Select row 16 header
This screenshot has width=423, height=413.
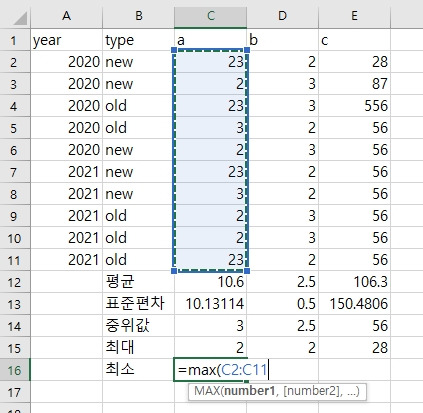pos(15,370)
